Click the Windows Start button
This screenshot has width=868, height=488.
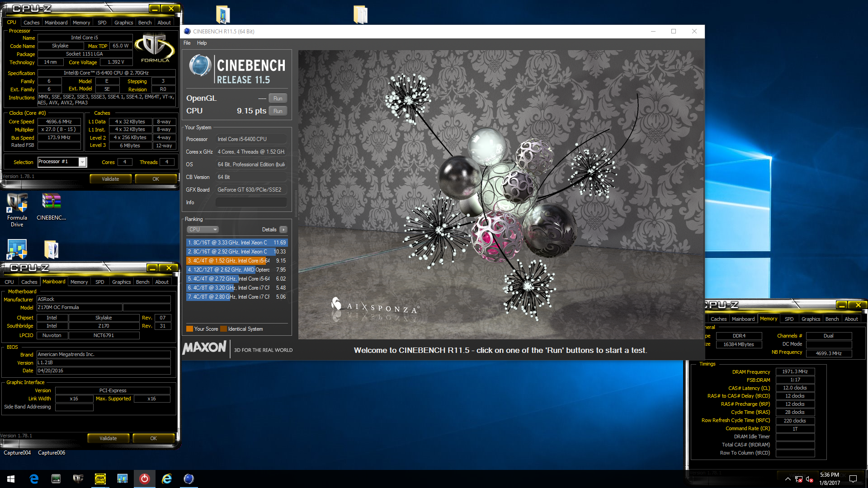(11, 479)
